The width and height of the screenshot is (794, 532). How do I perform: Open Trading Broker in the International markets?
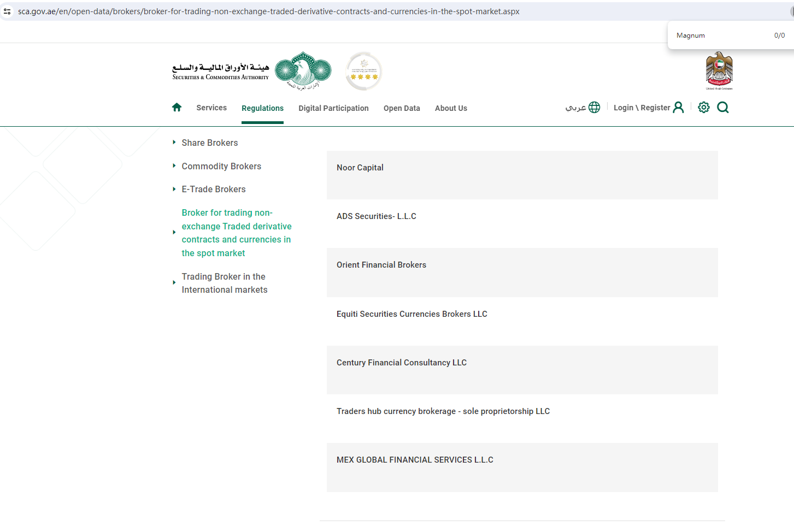(x=224, y=283)
